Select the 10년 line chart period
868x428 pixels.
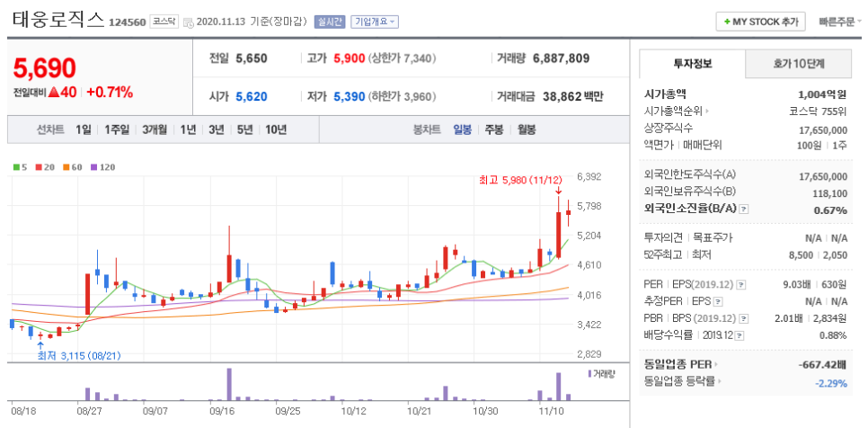[x=276, y=130]
